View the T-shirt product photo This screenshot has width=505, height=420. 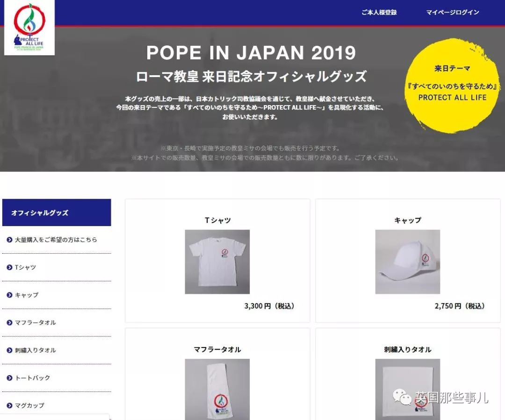pyautogui.click(x=217, y=262)
